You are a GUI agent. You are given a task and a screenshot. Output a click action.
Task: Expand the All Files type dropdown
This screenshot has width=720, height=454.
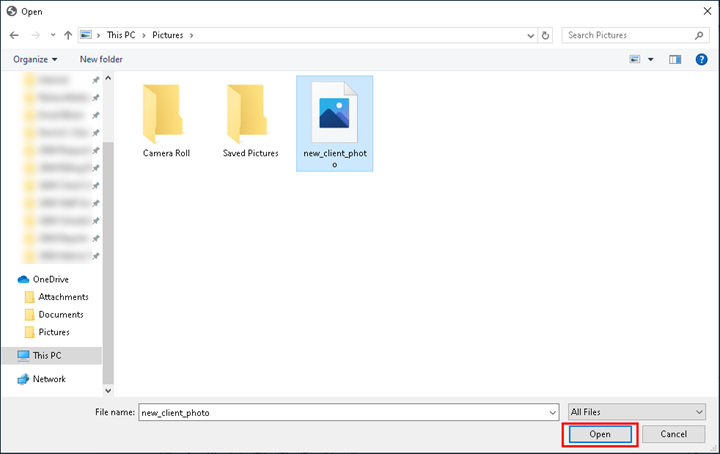[636, 411]
